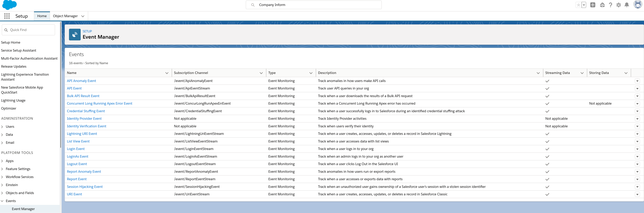Open the notifications bell

(627, 5)
